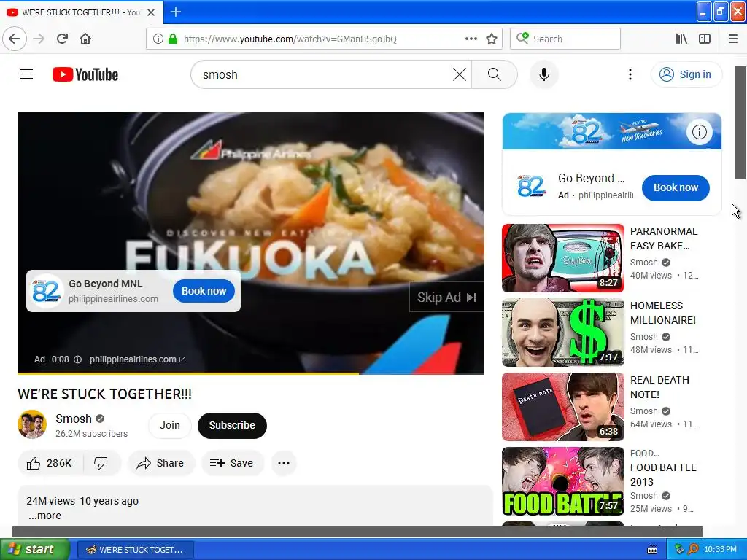The image size is (747, 560).
Task: Click the 24M views 10 years ago text
Action: click(x=82, y=501)
